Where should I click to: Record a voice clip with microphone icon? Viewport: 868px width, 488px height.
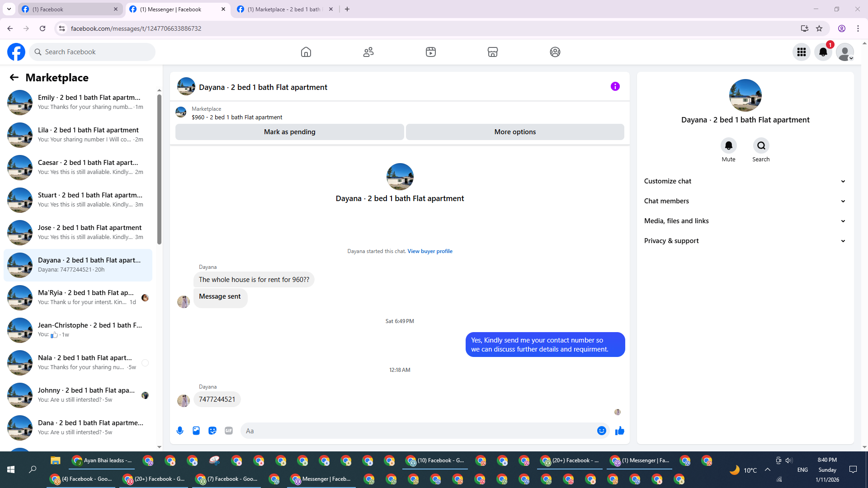click(180, 431)
